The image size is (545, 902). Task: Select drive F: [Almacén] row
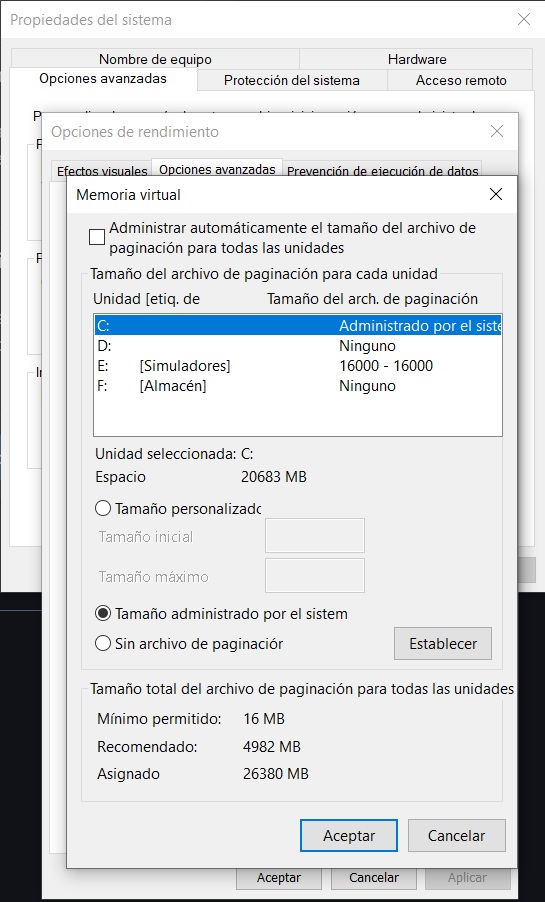tap(298, 386)
